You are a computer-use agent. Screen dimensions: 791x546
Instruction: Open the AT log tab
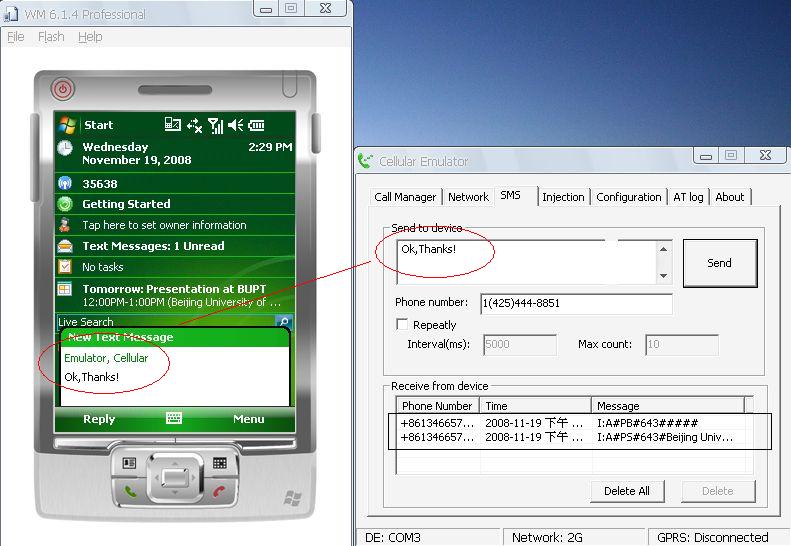pos(688,197)
